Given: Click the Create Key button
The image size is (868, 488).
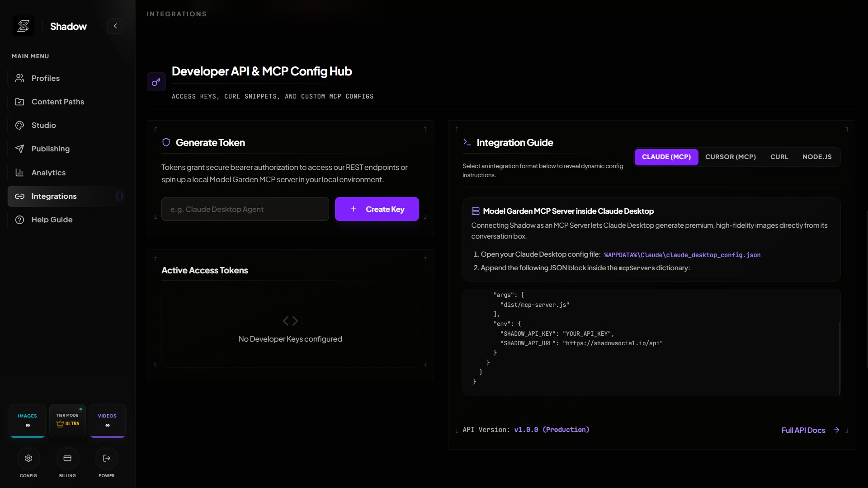Looking at the screenshot, I should click(377, 209).
